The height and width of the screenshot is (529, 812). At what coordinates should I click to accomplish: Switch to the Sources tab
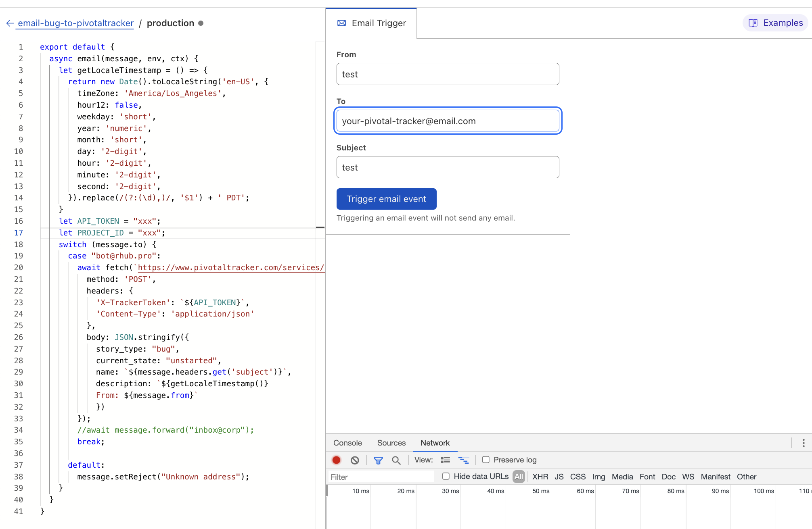click(x=391, y=443)
